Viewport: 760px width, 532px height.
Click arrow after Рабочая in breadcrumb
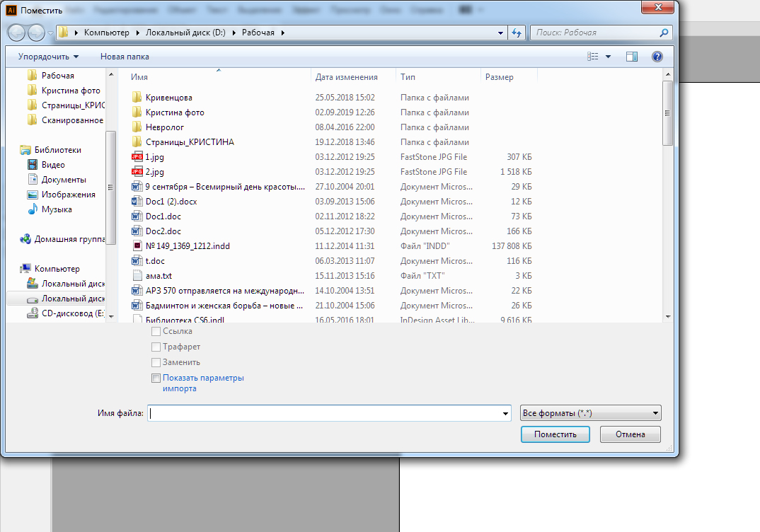tap(282, 33)
